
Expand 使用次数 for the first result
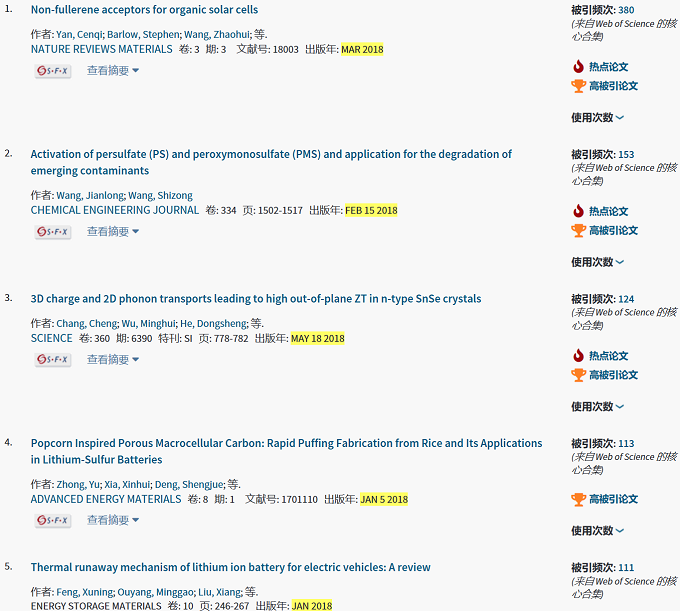tap(597, 118)
